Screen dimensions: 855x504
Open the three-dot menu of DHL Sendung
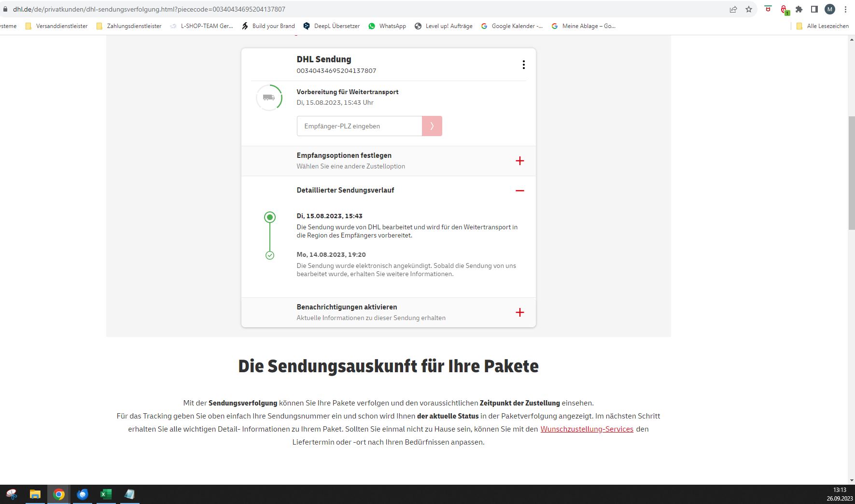pyautogui.click(x=523, y=65)
